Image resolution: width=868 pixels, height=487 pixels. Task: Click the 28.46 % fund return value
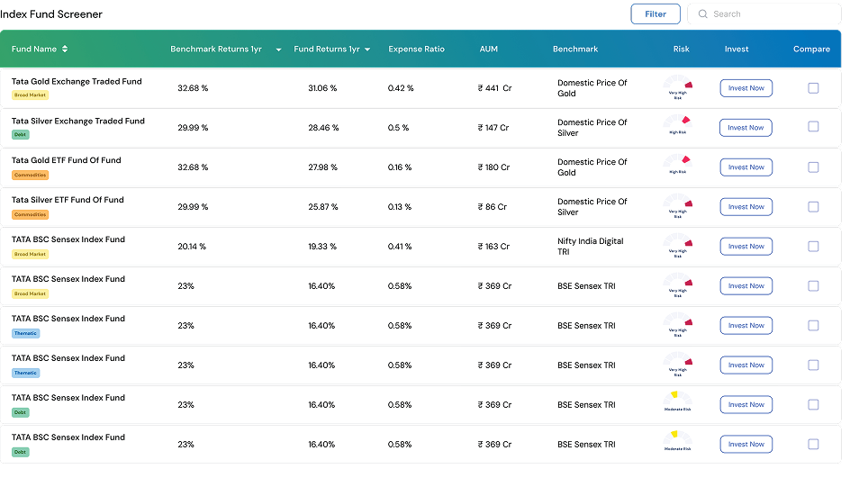323,127
